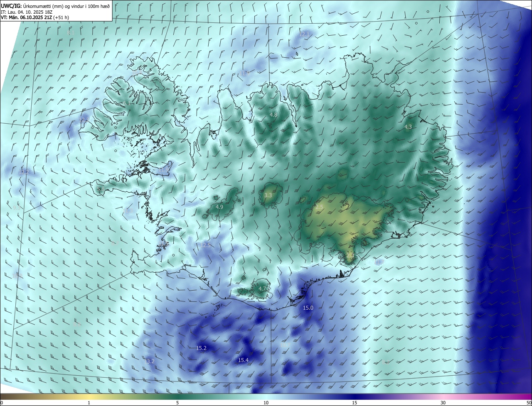The image size is (532, 406).
Task: Click the UWC/IG map title text
Action: [55, 6]
